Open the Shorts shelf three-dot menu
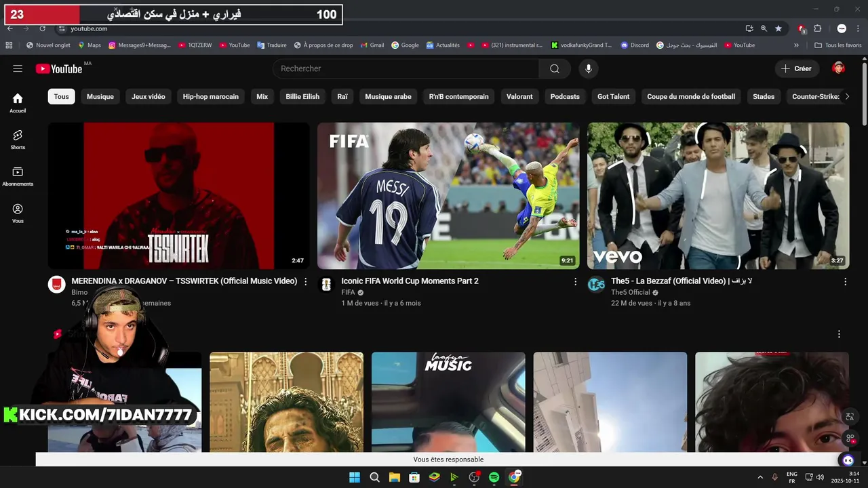Viewport: 868px width, 488px height. point(839,334)
